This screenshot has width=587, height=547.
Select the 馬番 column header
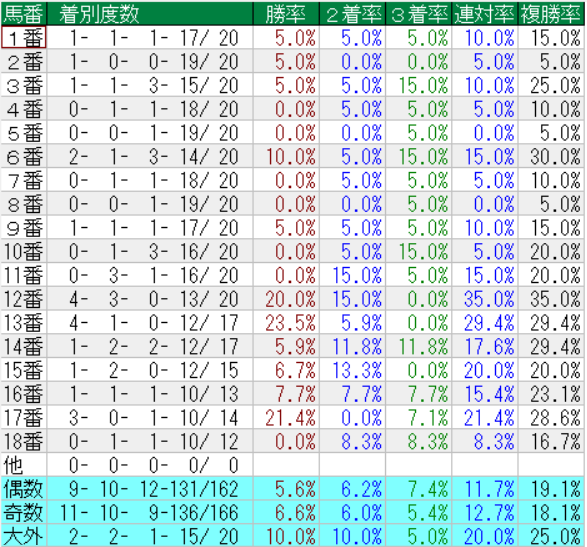(24, 14)
